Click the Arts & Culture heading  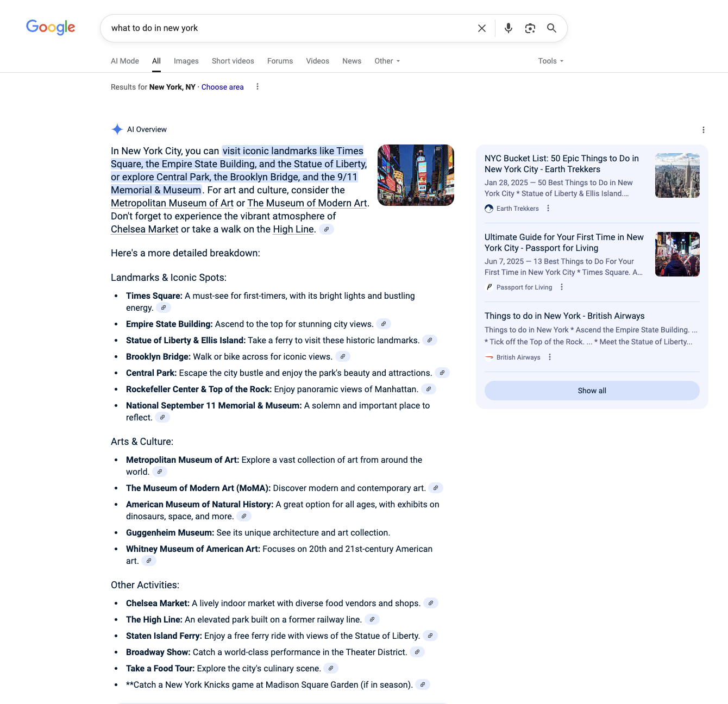pyautogui.click(x=142, y=442)
